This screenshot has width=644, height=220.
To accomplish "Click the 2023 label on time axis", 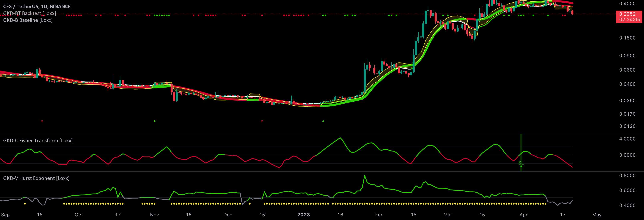I will (x=304, y=215).
